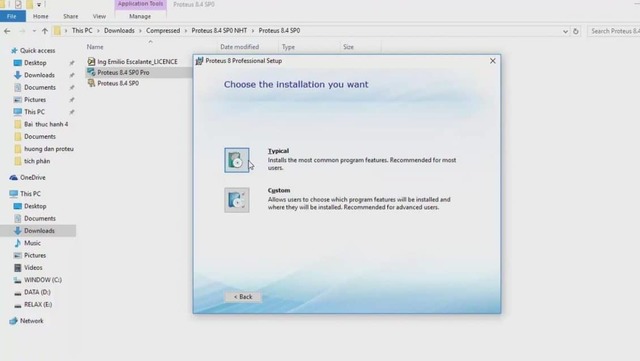
Task: Open the recent locations dropdown arrow
Action: pos(34,31)
